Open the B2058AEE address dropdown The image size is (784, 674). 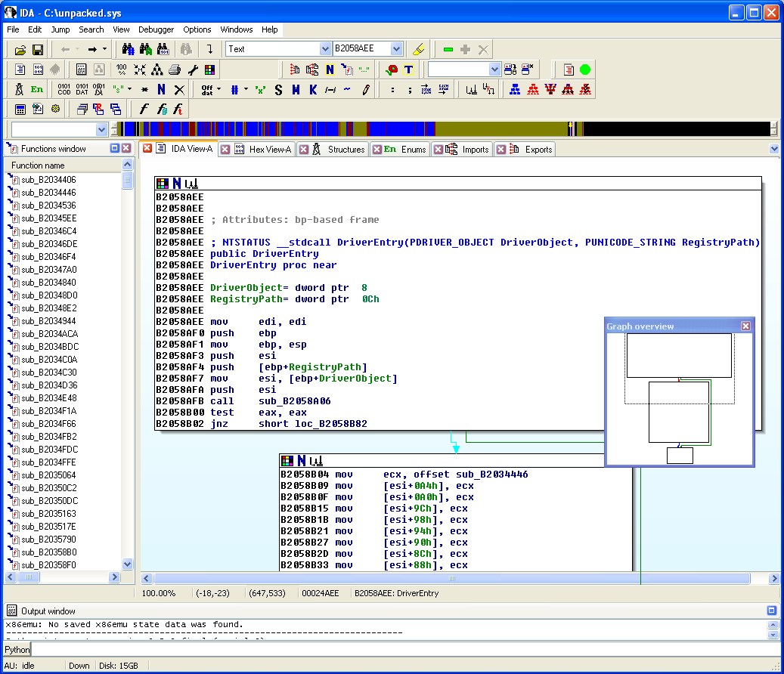click(396, 49)
